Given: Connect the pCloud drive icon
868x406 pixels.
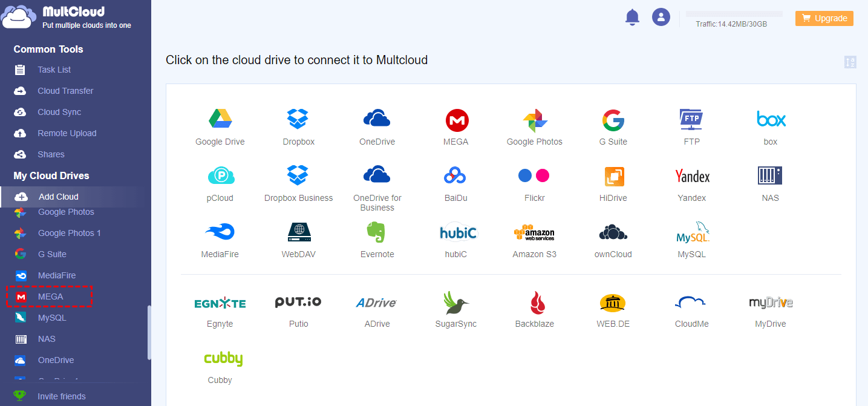Looking at the screenshot, I should (x=221, y=176).
